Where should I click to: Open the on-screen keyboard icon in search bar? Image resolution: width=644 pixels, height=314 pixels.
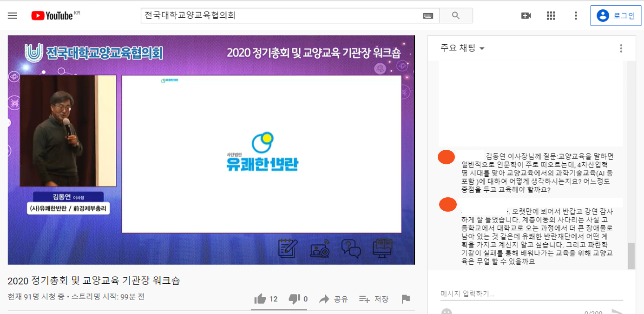point(428,16)
